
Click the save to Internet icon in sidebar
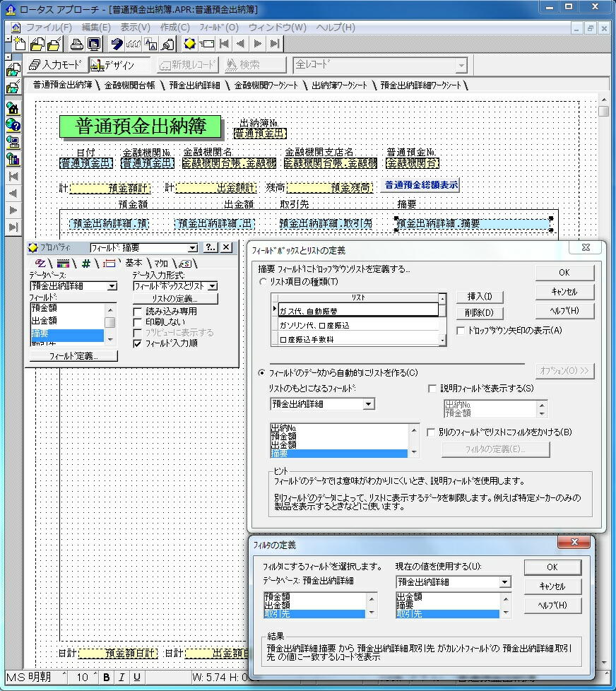coord(13,87)
